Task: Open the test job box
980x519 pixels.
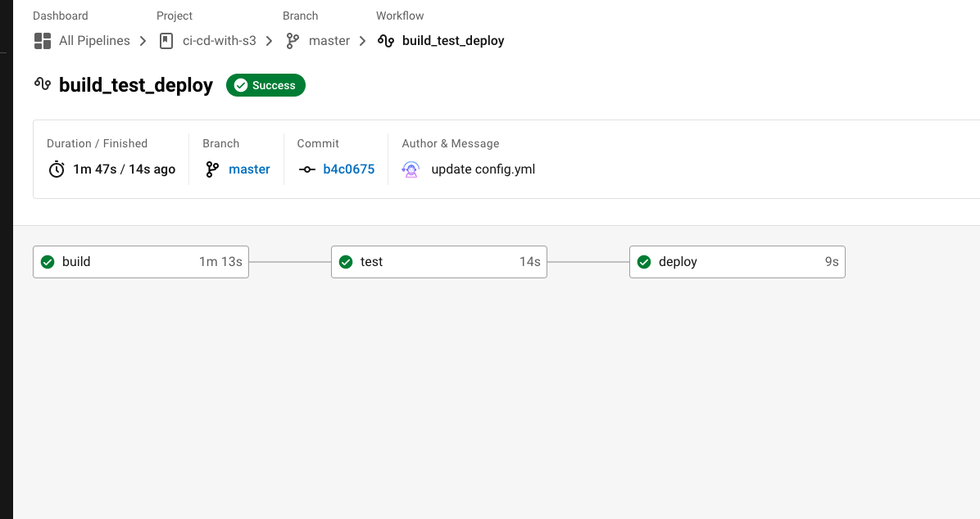Action: coord(438,262)
